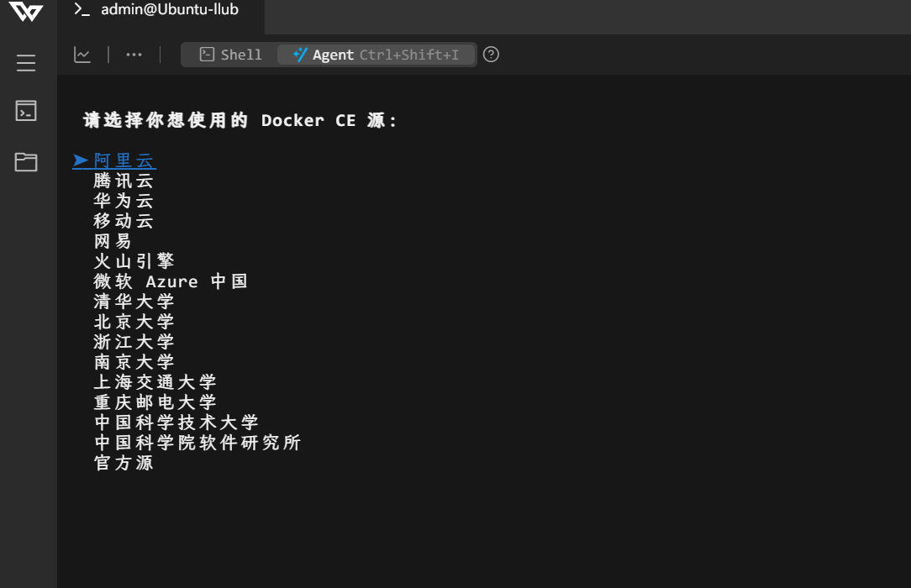Open the terminal panel sidebar icon
The width and height of the screenshot is (911, 588).
26,111
